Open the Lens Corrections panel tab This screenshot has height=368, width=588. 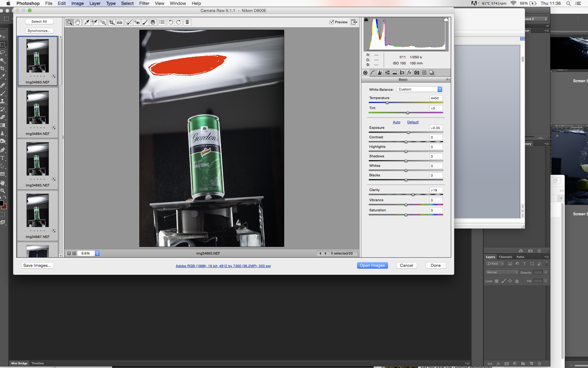tap(402, 73)
